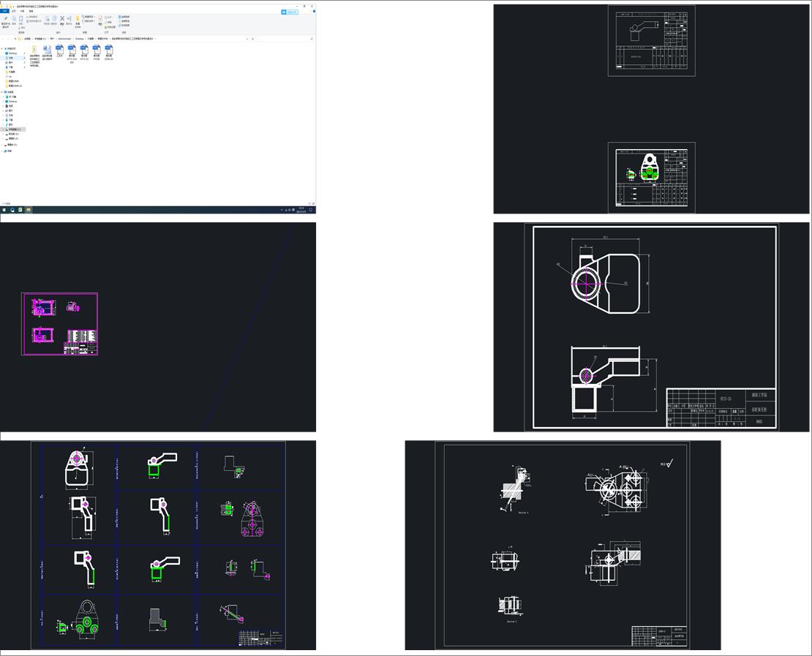Select 3D Objects under This PC
The image size is (812, 656).
click(x=12, y=97)
